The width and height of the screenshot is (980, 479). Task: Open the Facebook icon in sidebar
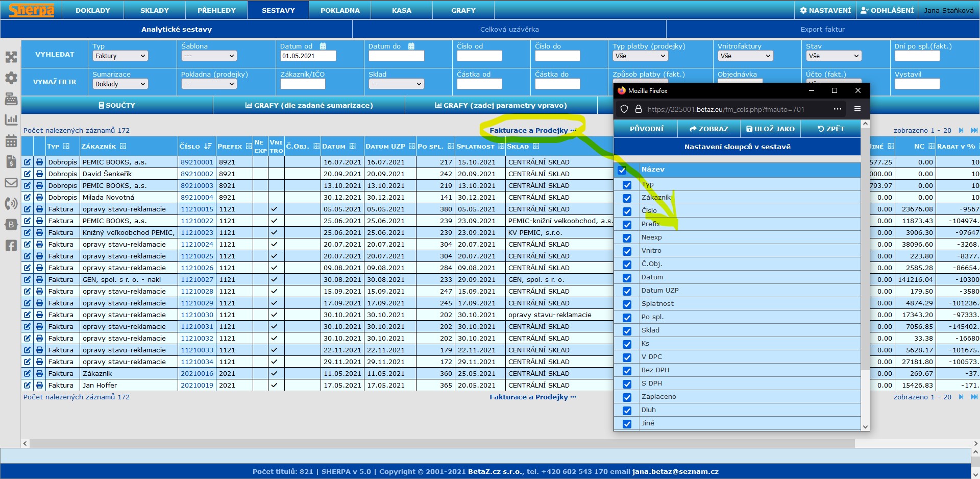11,246
